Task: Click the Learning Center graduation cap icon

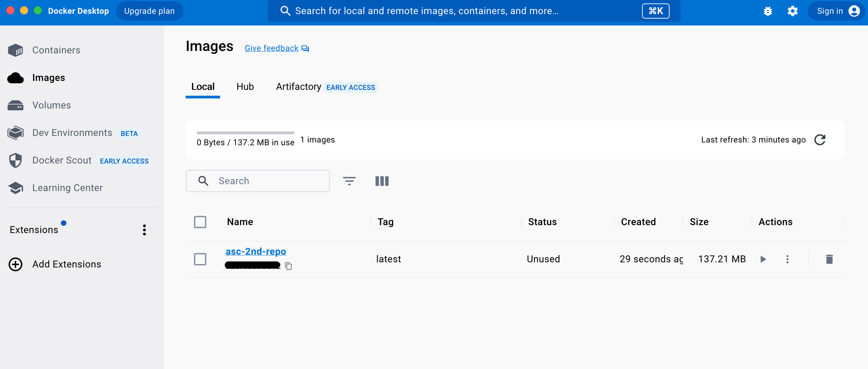Action: [15, 188]
